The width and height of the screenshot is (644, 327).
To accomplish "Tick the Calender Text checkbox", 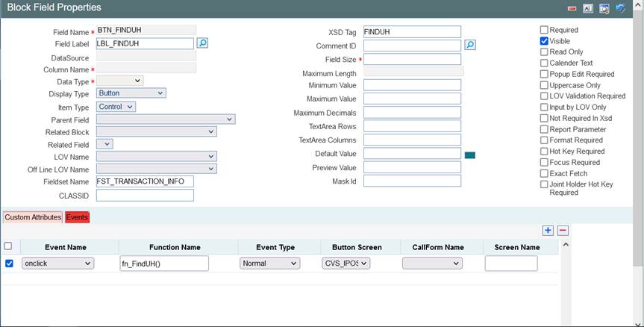I will (544, 63).
